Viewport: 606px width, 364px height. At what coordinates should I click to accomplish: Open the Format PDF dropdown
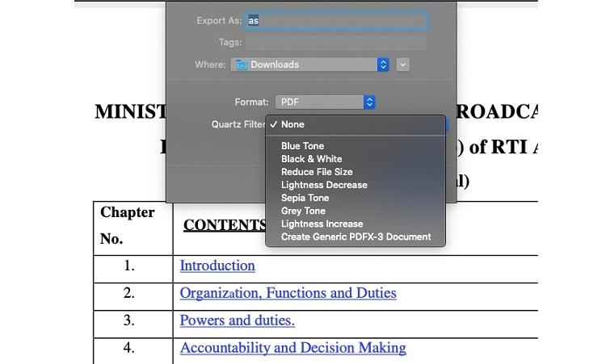(325, 102)
